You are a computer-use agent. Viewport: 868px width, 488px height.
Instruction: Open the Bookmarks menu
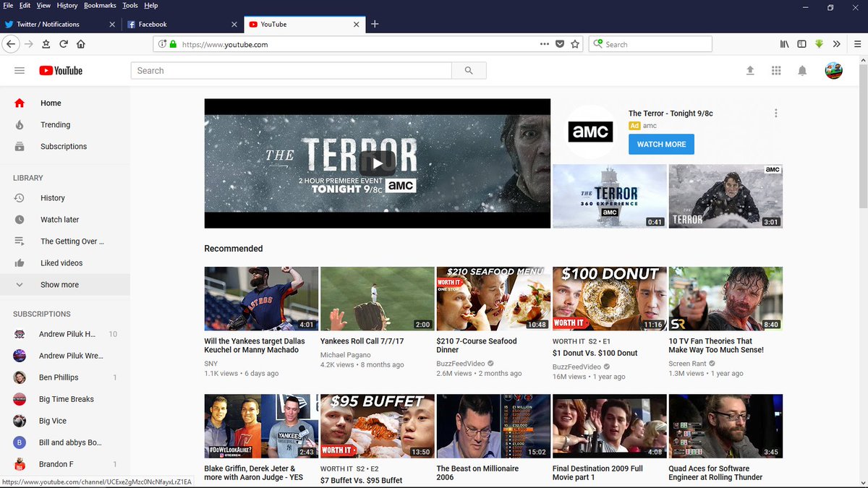(100, 5)
